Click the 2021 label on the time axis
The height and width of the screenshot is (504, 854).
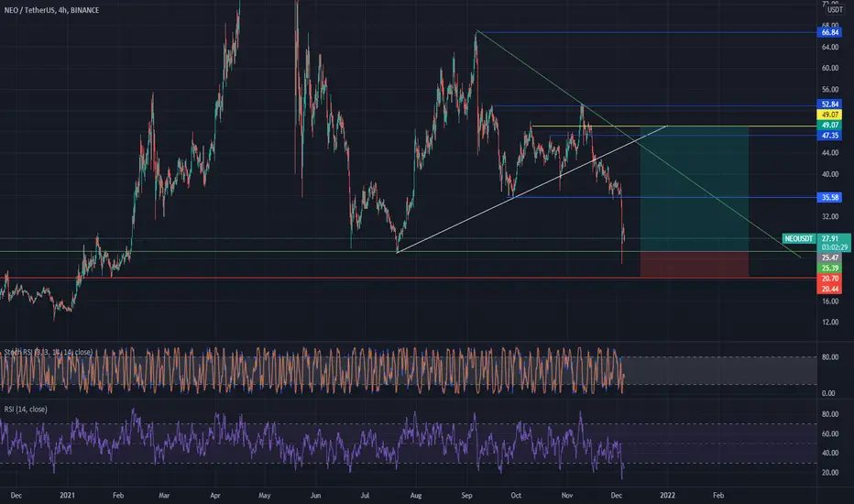(68, 495)
